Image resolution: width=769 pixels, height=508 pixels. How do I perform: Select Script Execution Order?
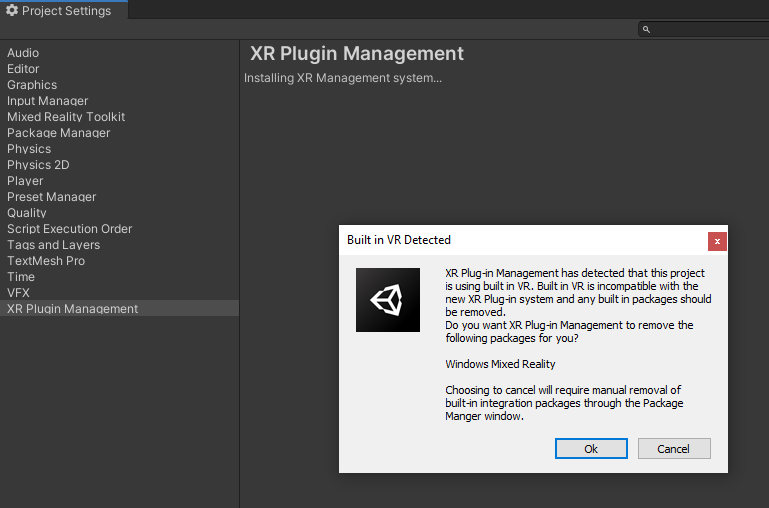(119, 229)
